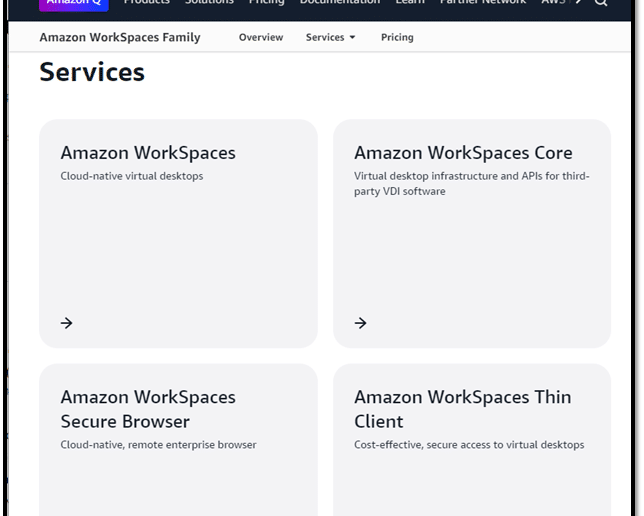Image resolution: width=644 pixels, height=516 pixels.
Task: Expand the Services dropdown in sub-navigation
Action: pyautogui.click(x=331, y=37)
